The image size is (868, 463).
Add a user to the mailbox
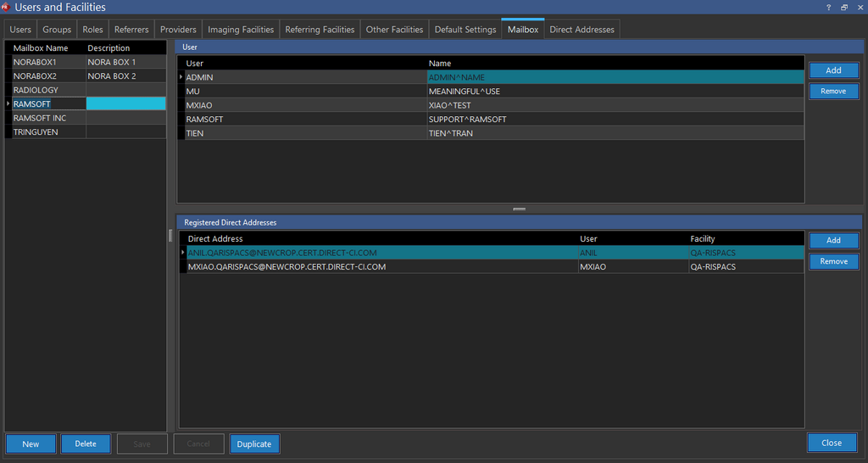point(833,70)
